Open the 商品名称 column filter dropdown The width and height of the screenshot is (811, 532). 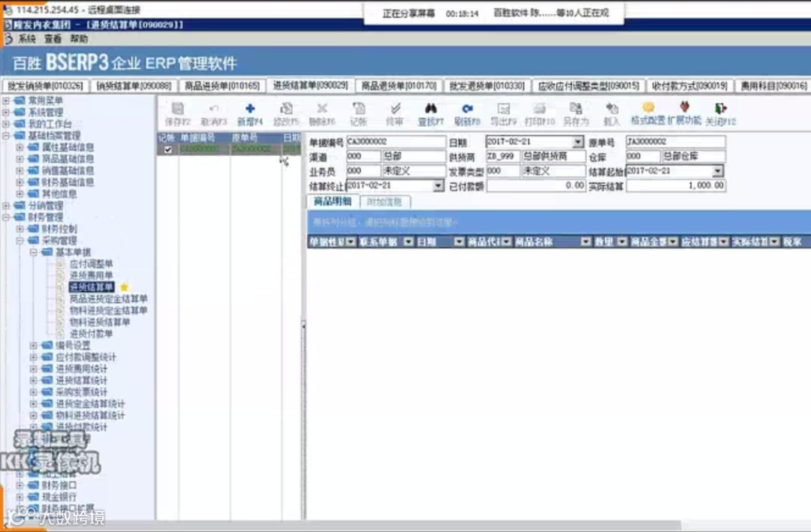(586, 242)
